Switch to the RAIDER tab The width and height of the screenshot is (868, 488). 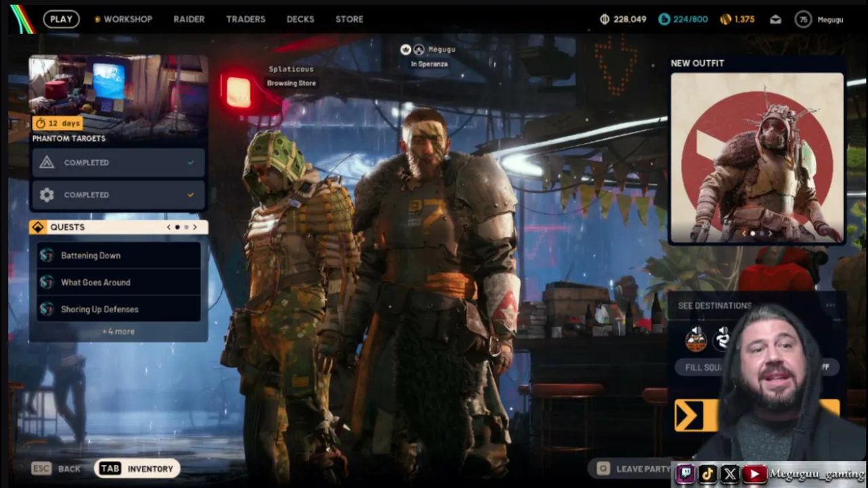[x=189, y=19]
